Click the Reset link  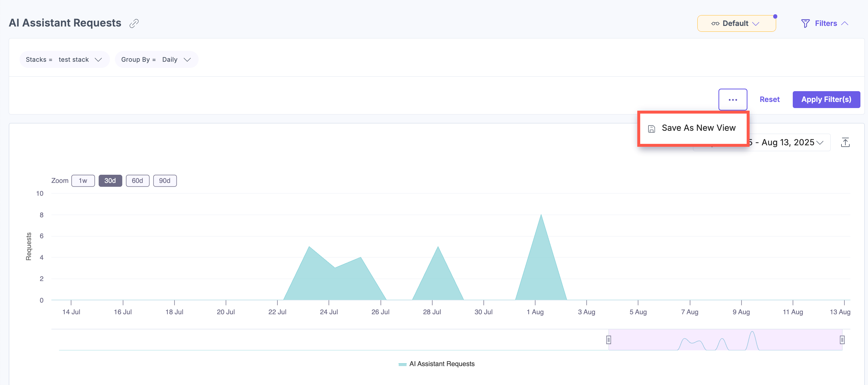[x=769, y=100]
